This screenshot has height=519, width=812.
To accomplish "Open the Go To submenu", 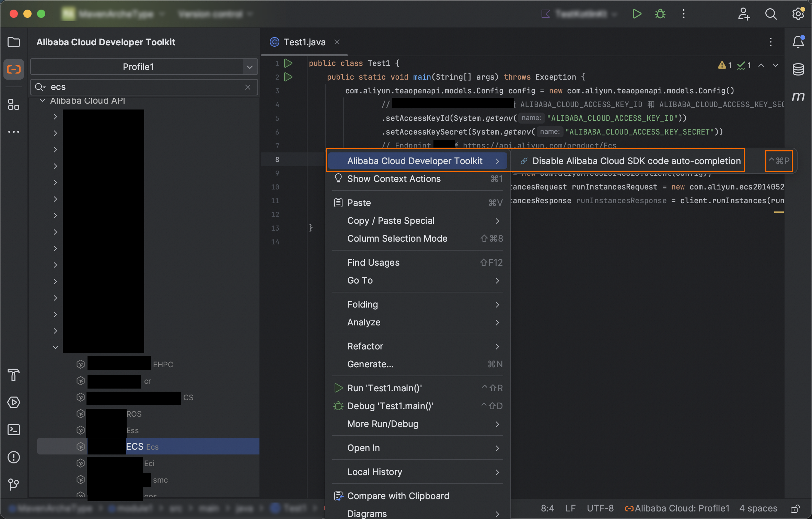I will coord(417,280).
